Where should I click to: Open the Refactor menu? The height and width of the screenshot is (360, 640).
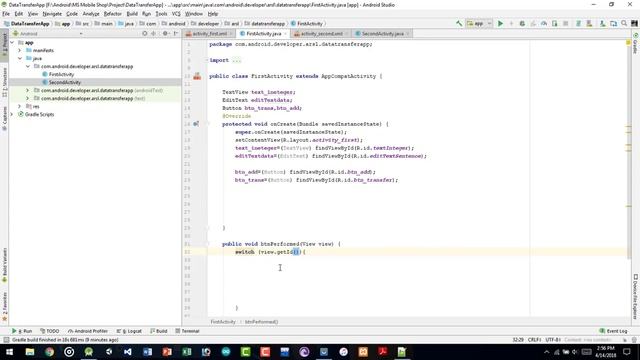pyautogui.click(x=113, y=14)
